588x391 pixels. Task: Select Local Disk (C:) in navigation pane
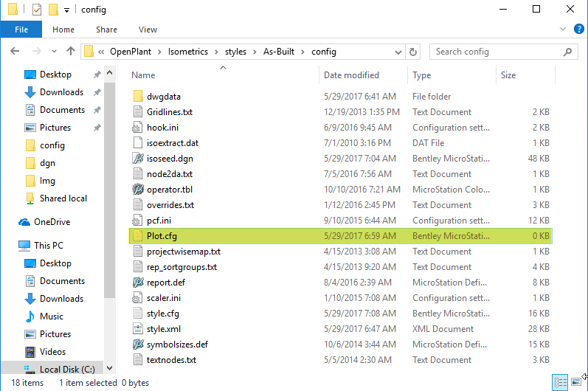click(59, 370)
